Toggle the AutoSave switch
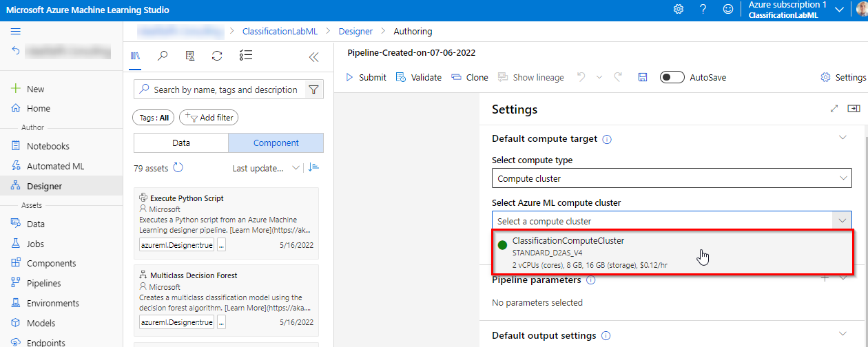This screenshot has width=868, height=347. (x=672, y=78)
